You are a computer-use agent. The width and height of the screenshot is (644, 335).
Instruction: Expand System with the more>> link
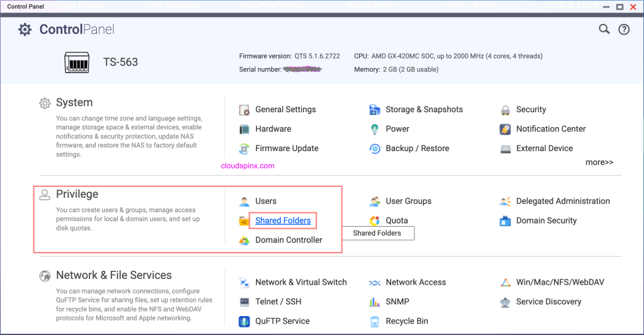pyautogui.click(x=599, y=162)
